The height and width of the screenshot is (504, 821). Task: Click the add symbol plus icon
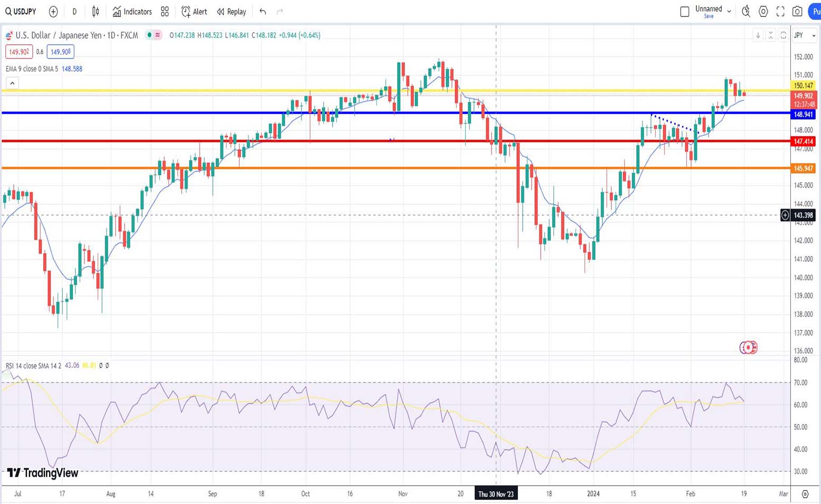point(53,12)
